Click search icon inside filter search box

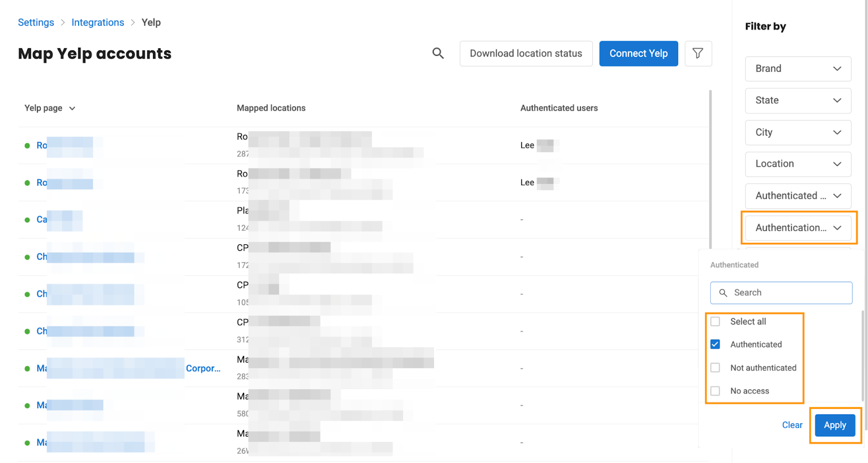tap(723, 293)
